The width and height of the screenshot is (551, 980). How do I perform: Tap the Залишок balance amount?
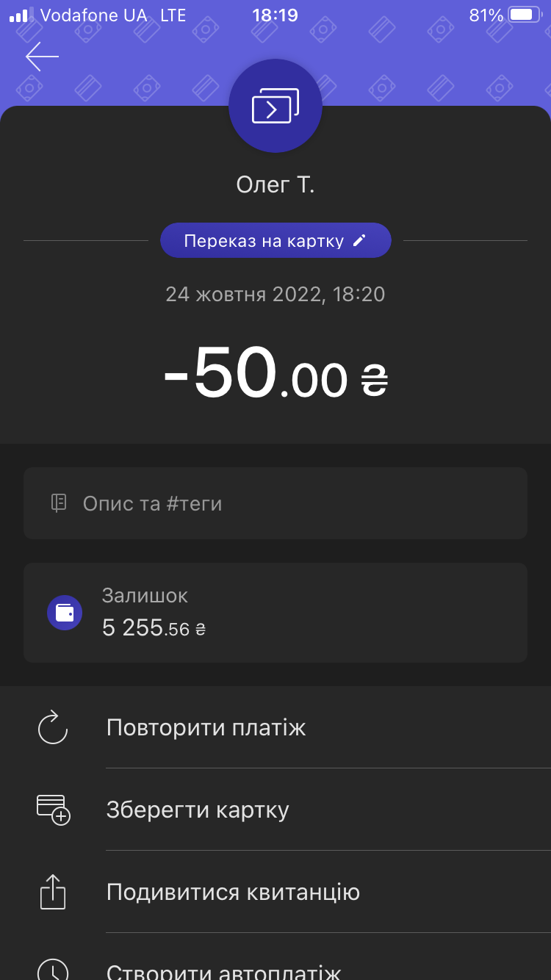154,629
